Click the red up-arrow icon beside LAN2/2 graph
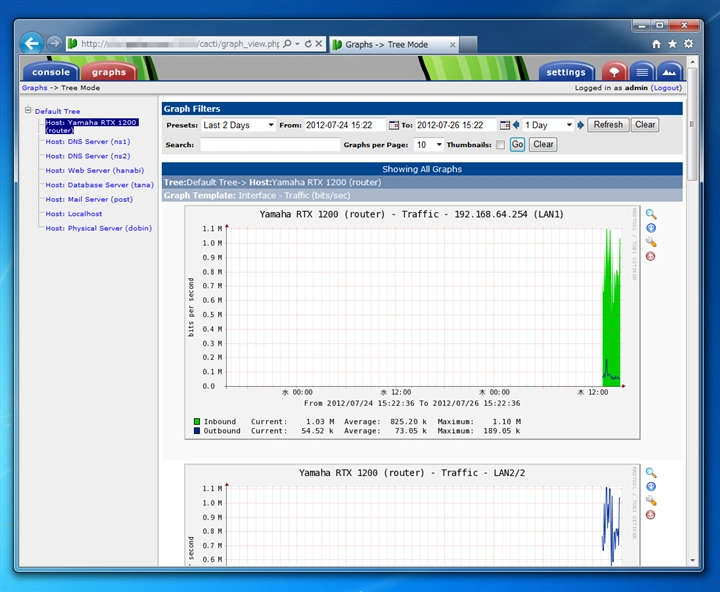The height and width of the screenshot is (592, 720). pos(651,515)
